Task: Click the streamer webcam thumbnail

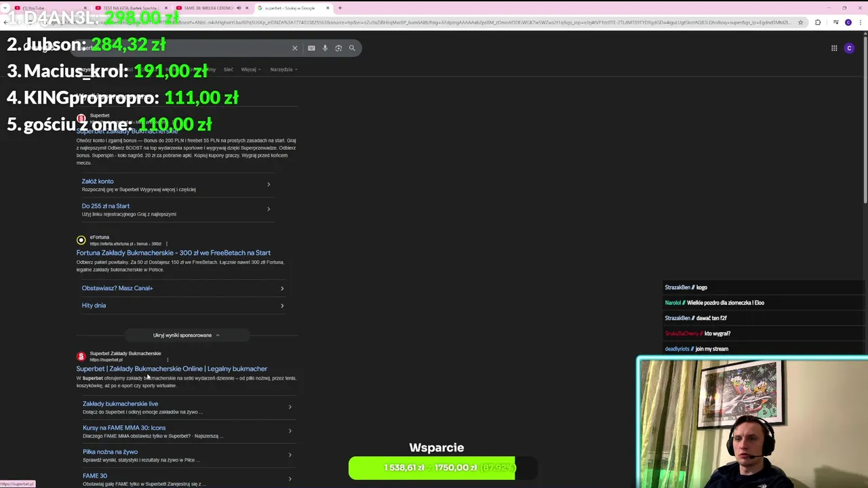Action: pos(752,424)
